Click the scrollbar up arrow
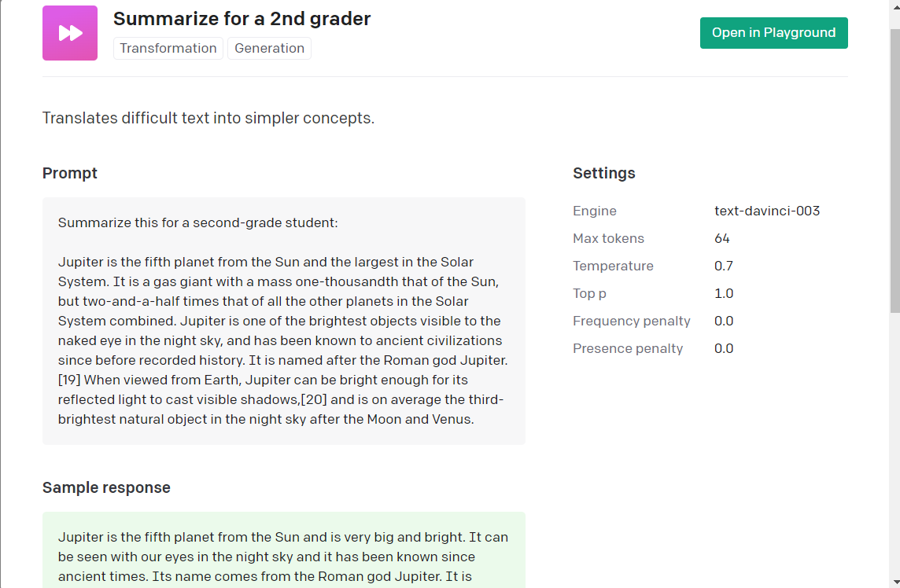The width and height of the screenshot is (900, 588). [894, 6]
